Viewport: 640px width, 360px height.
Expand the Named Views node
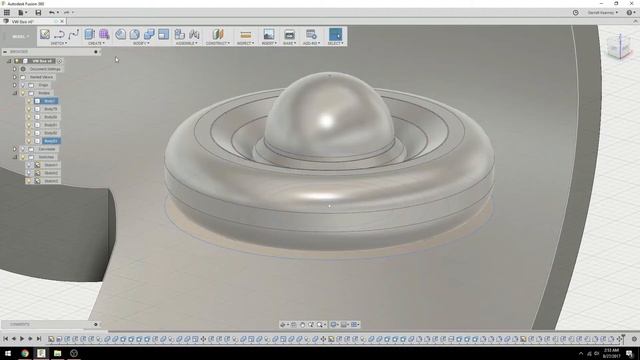coord(15,77)
